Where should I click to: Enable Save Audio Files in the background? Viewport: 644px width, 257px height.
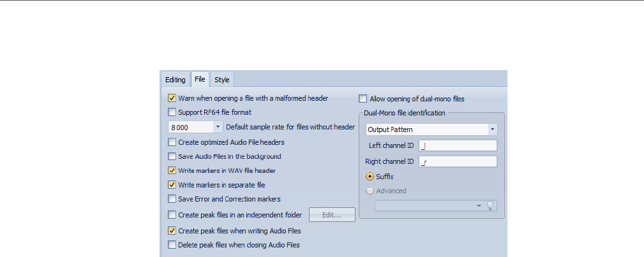click(172, 156)
